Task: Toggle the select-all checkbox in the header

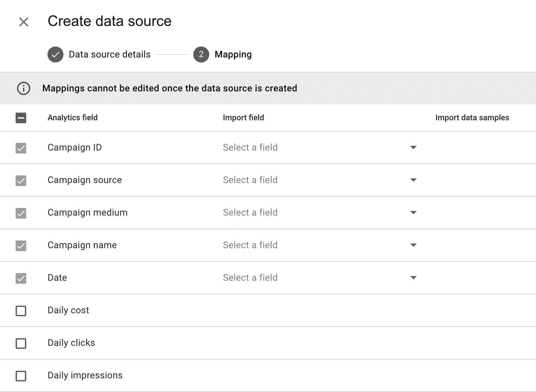Action: click(x=21, y=118)
